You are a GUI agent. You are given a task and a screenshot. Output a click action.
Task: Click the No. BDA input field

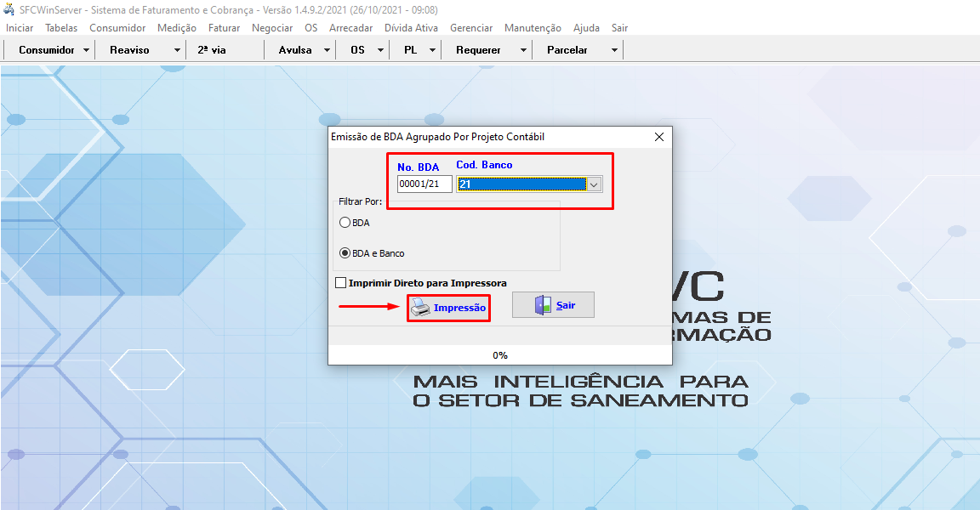coord(424,184)
